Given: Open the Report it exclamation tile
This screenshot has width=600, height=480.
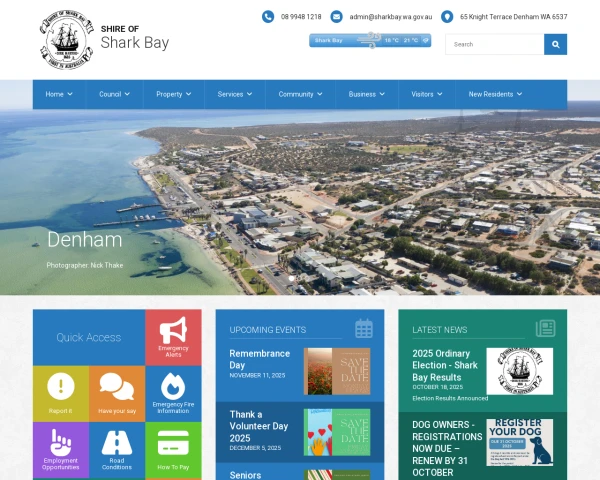Looking at the screenshot, I should pos(61,393).
